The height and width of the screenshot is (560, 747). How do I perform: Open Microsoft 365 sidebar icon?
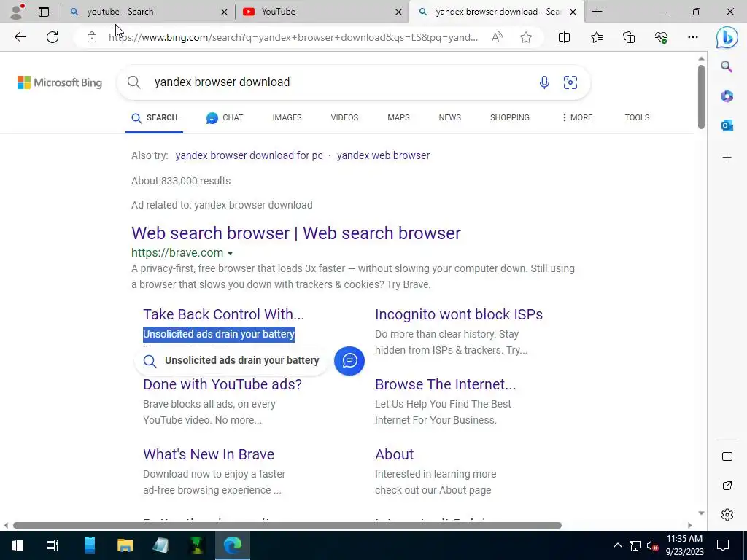(727, 96)
